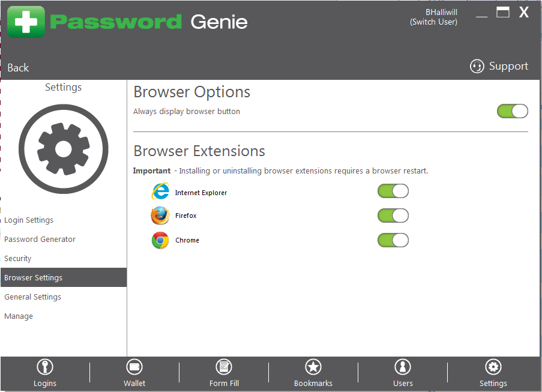Select Browser Settings in sidebar
Image resolution: width=542 pixels, height=392 pixels.
click(x=64, y=277)
